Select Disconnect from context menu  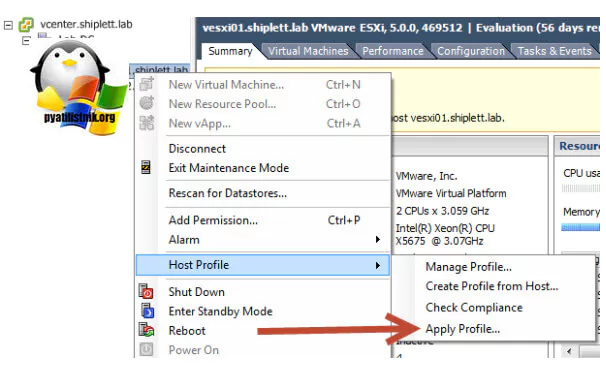pyautogui.click(x=263, y=149)
